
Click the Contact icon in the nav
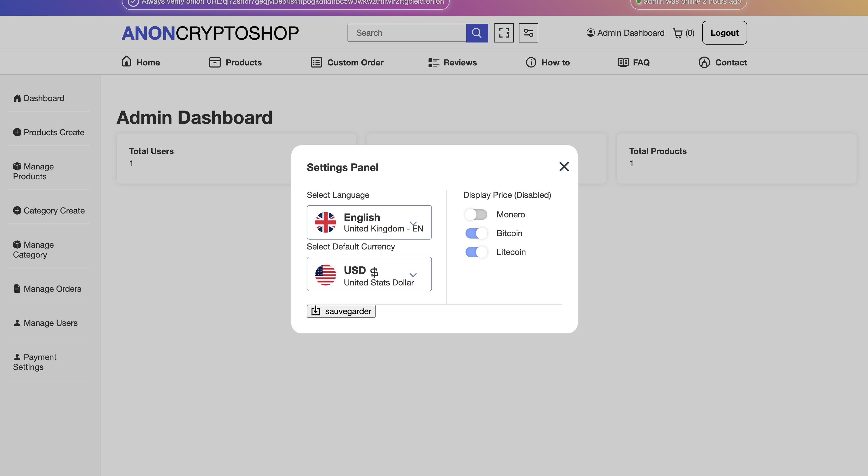pos(704,62)
